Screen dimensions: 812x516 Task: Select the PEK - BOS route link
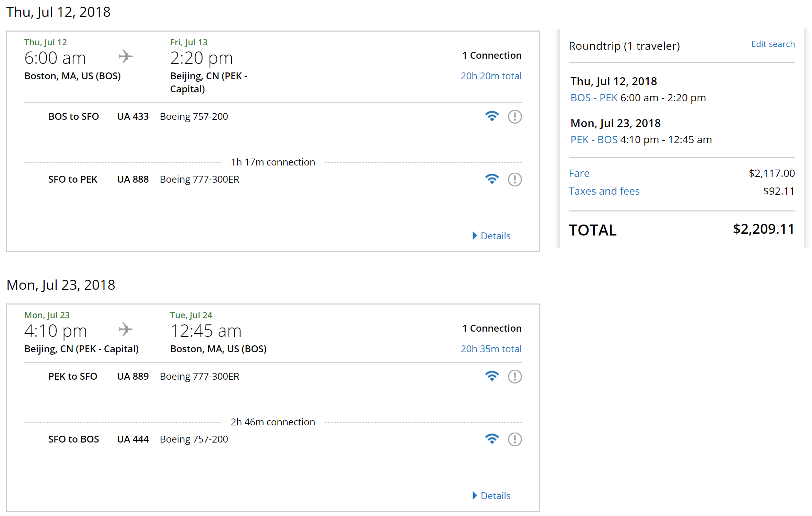(594, 140)
